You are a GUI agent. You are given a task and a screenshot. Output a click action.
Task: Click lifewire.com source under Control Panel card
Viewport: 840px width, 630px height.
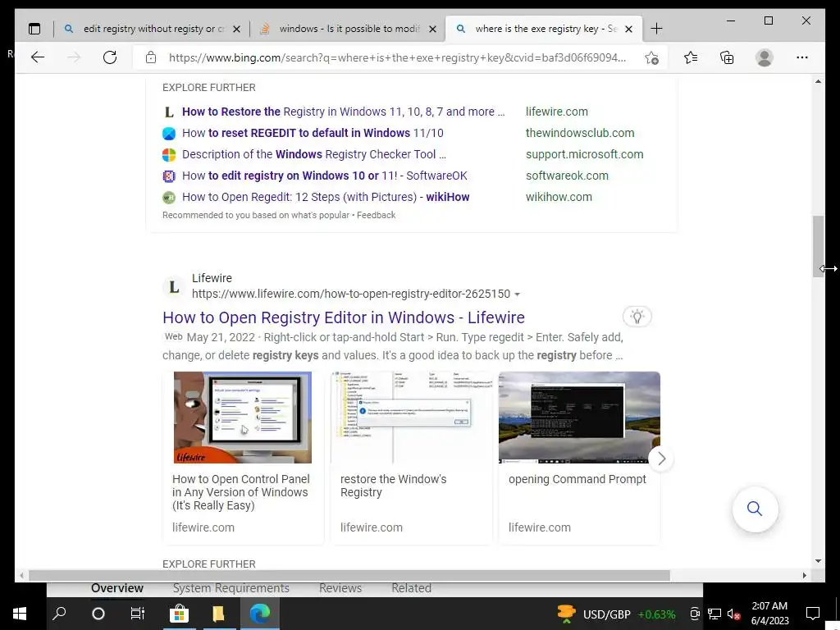pos(203,527)
